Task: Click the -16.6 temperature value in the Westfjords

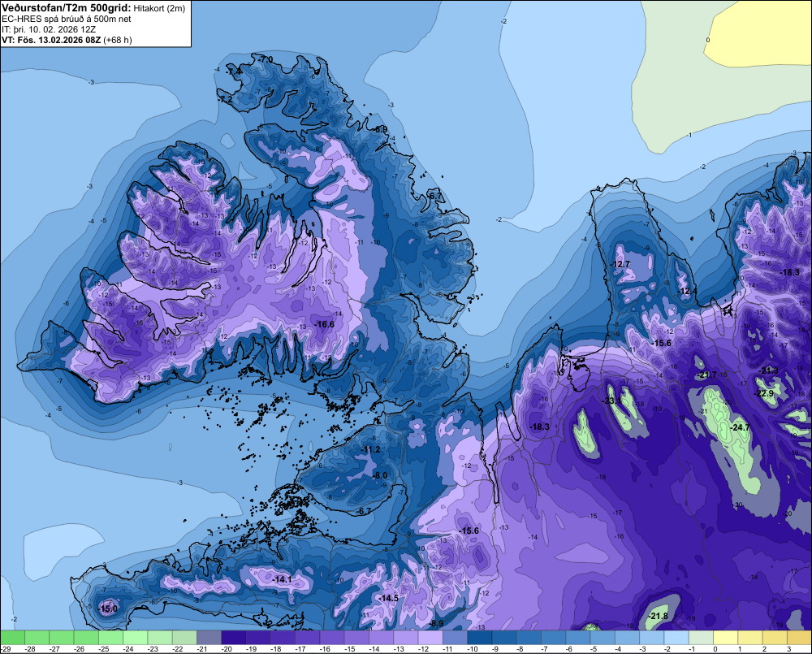Action: click(x=324, y=324)
